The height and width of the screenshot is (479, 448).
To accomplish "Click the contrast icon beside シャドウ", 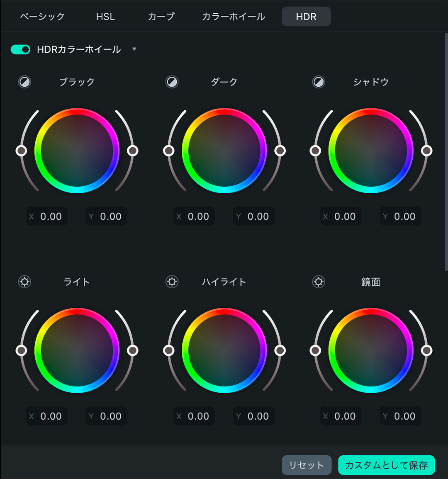I will (319, 82).
